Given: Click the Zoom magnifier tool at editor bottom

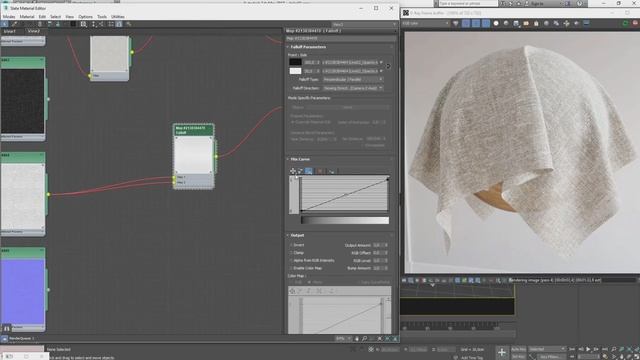Looking at the screenshot, I should [364, 338].
